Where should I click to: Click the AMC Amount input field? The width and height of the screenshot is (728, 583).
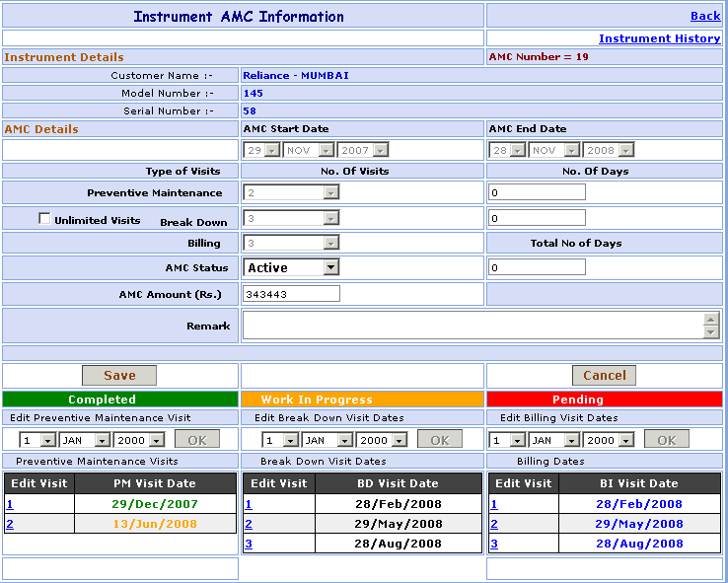click(x=291, y=293)
